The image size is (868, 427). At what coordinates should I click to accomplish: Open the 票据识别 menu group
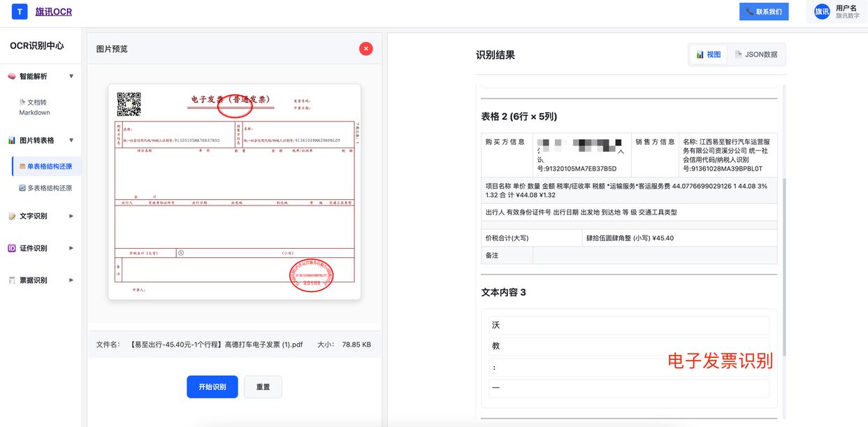pos(41,280)
